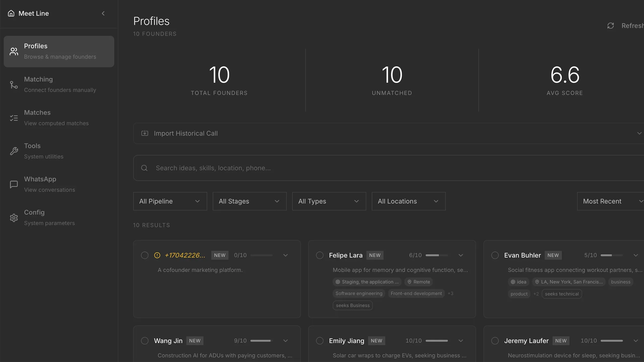Click the target icon in Felipe Lara's Staging tag
This screenshot has width=644, height=362.
(338, 282)
